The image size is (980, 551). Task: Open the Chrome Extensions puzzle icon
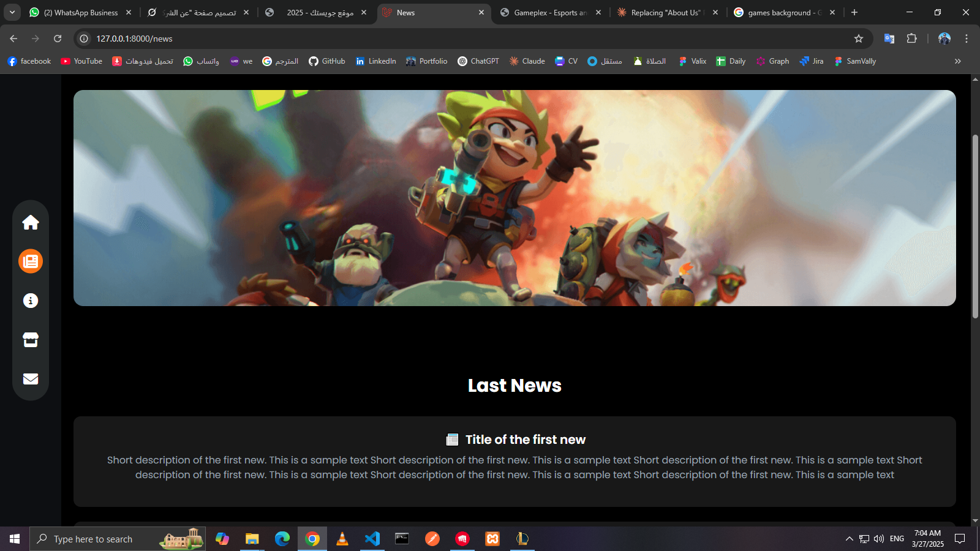[x=911, y=39]
